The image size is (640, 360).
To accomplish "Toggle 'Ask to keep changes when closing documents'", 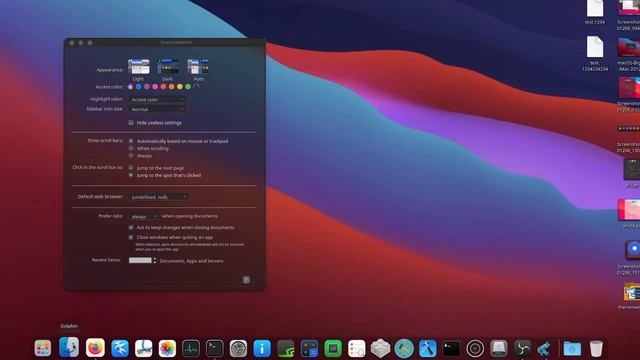I will click(x=131, y=227).
